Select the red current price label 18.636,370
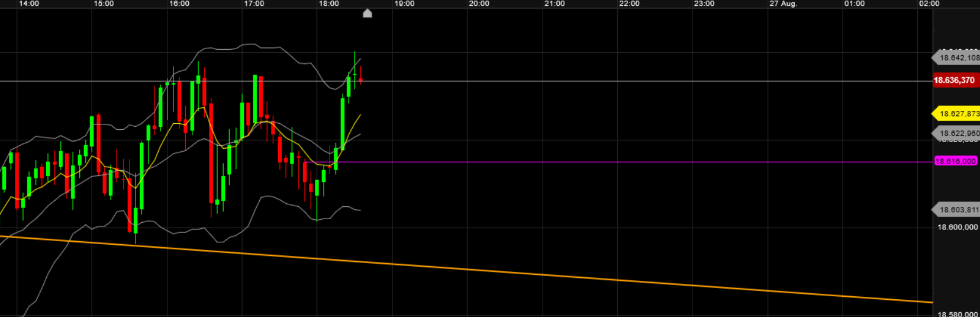The height and width of the screenshot is (317, 980). tap(956, 80)
